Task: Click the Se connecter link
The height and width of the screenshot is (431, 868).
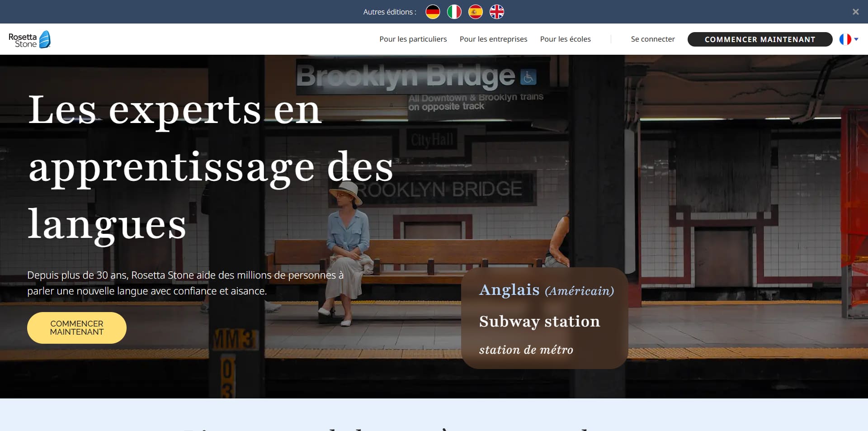Action: click(652, 39)
